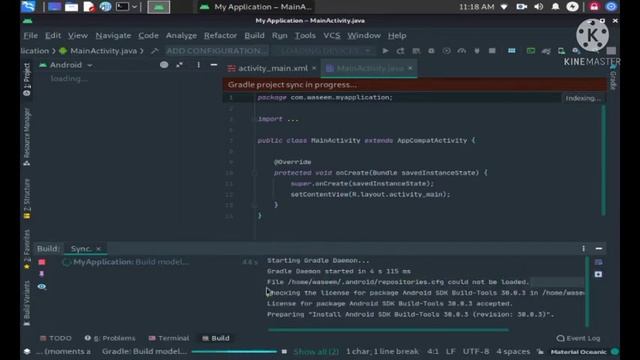Stop the sync with red square in Build panel
640x360 pixels.
click(x=42, y=262)
